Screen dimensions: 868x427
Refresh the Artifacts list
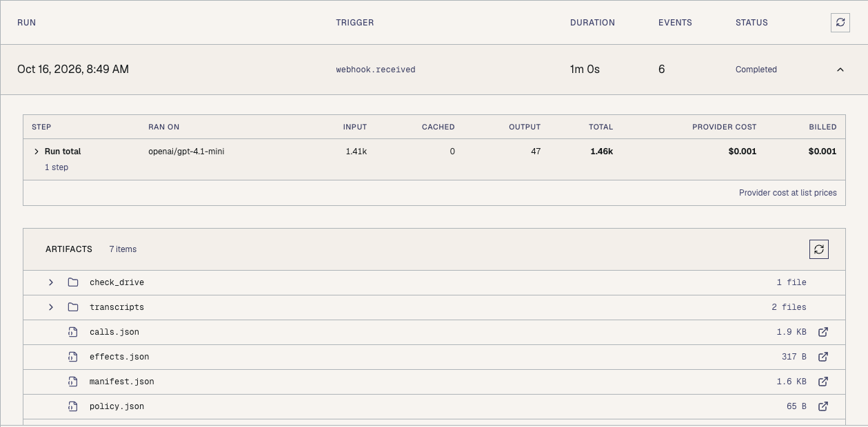point(819,249)
